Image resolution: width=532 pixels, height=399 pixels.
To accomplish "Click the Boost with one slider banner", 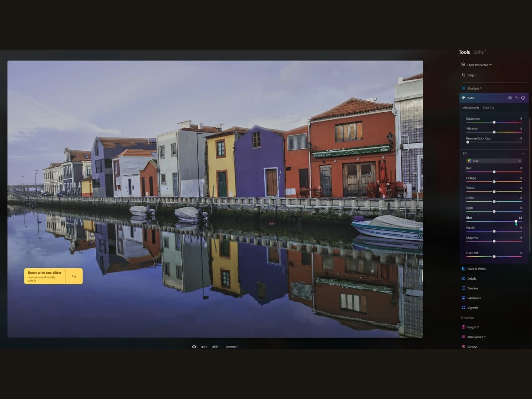I will pyautogui.click(x=45, y=276).
